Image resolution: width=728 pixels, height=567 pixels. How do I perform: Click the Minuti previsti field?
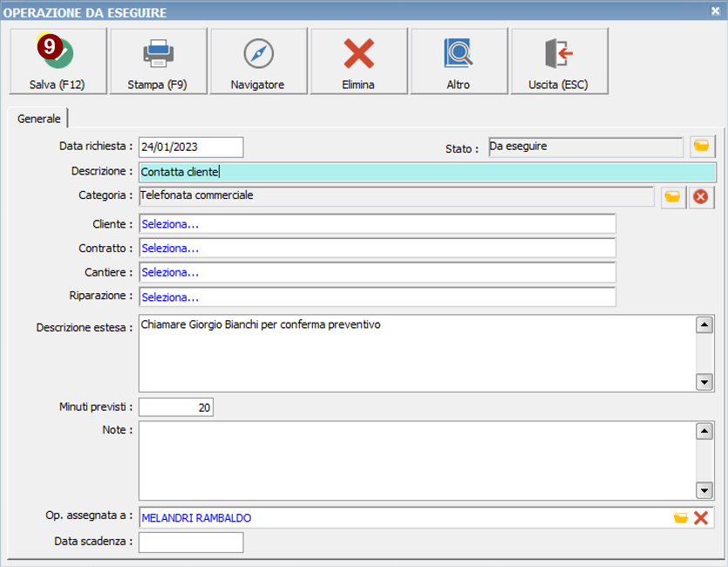click(175, 407)
